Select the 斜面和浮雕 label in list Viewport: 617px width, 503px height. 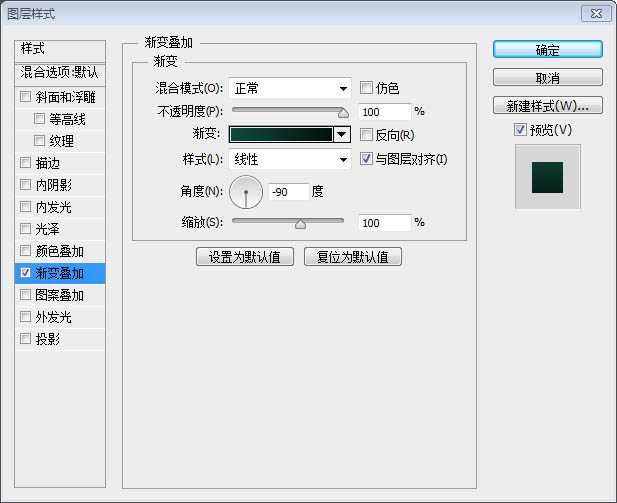click(65, 97)
